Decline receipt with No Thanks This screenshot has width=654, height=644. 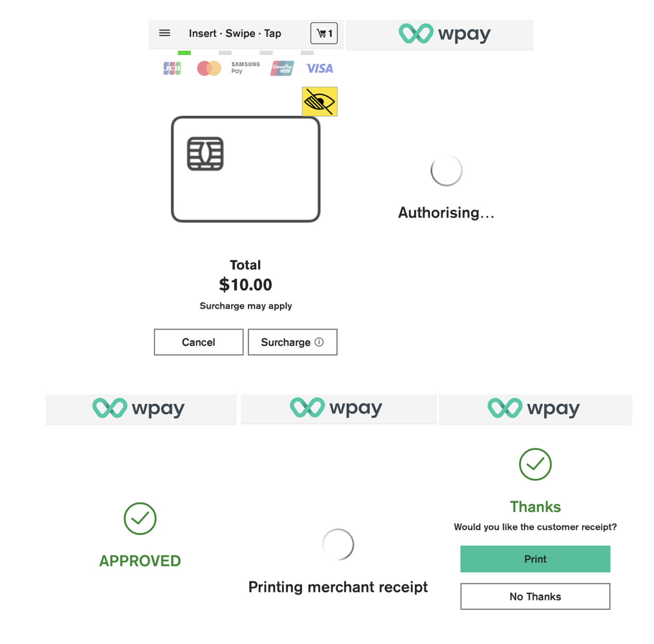coord(535,597)
